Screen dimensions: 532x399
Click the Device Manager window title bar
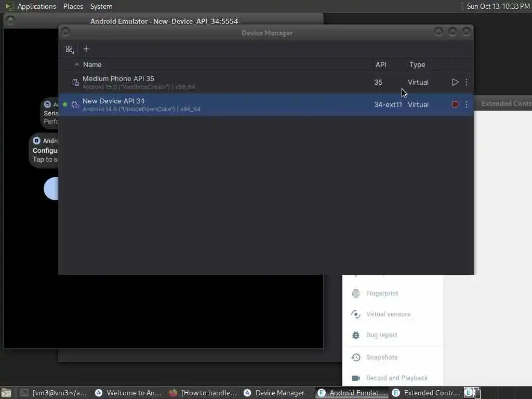tap(267, 33)
